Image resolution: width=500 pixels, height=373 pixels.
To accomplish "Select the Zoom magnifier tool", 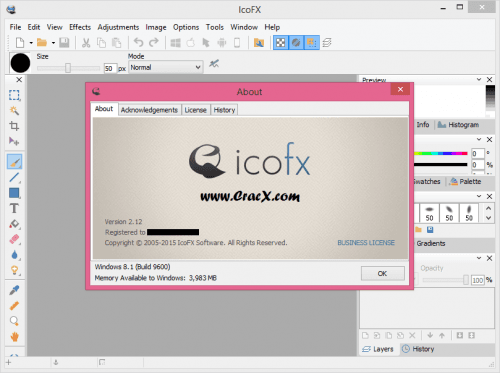I will [14, 321].
